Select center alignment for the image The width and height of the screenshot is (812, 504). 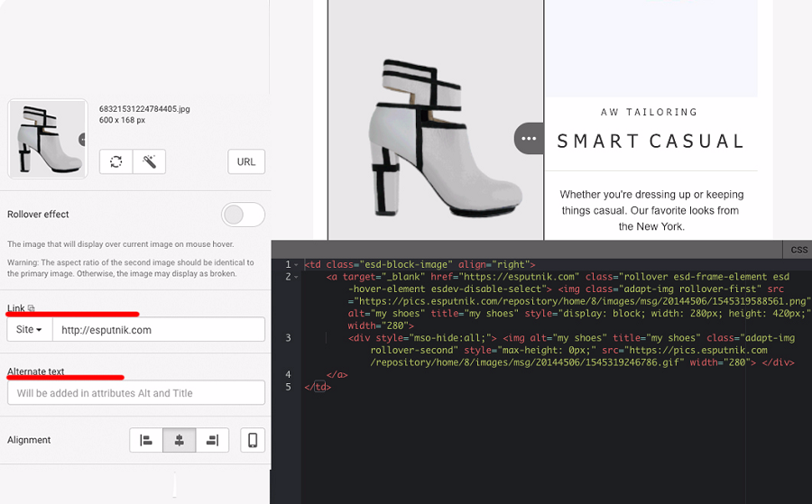click(x=180, y=440)
